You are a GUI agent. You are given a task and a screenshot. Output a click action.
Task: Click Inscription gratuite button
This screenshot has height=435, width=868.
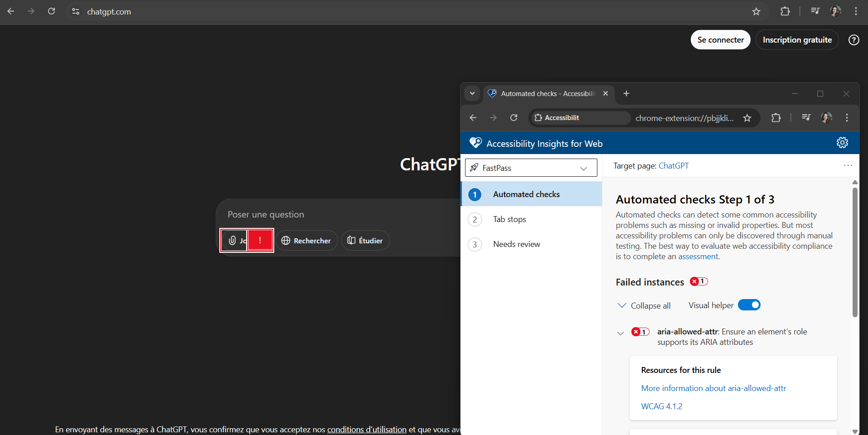click(x=797, y=40)
